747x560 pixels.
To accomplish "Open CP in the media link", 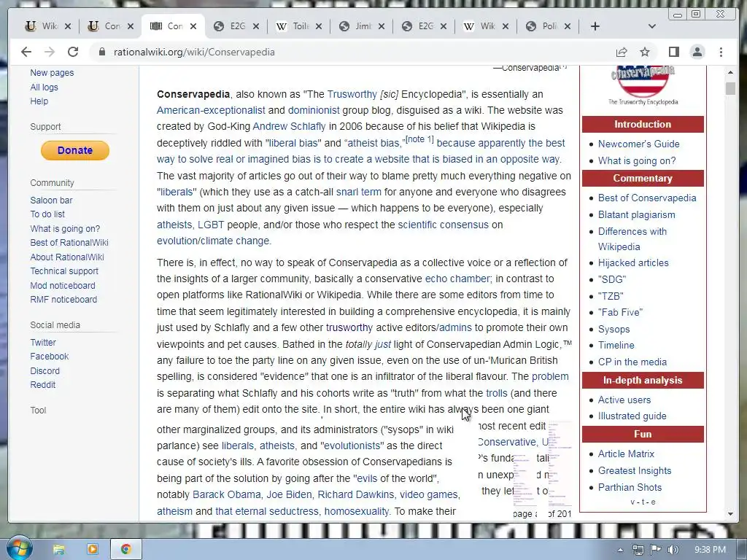I will pyautogui.click(x=632, y=362).
